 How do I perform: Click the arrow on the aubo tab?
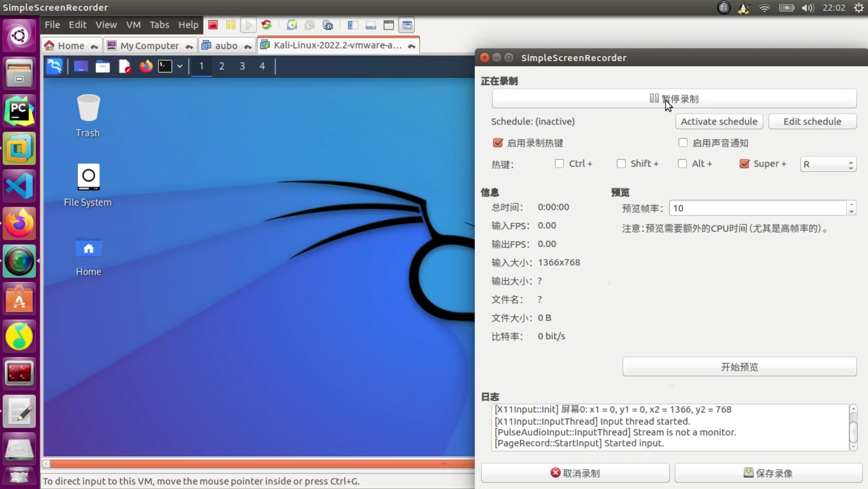(248, 46)
